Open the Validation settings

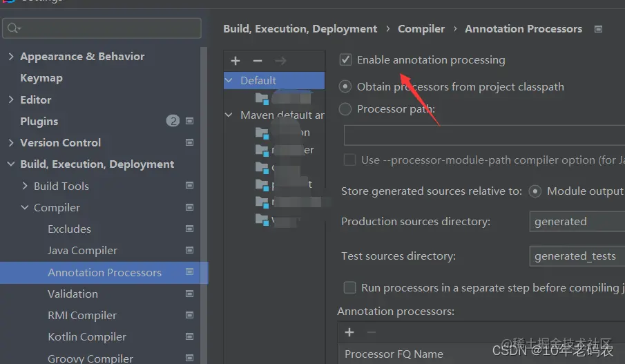[x=73, y=294]
